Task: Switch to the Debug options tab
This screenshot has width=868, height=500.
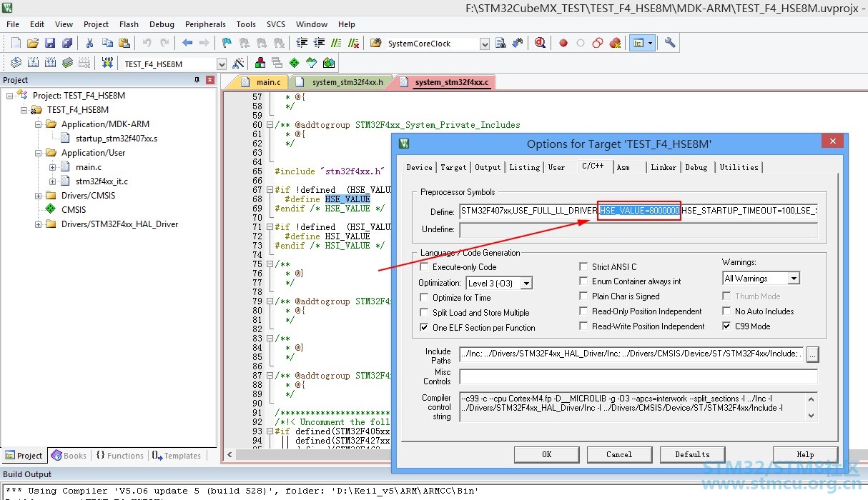Action: pyautogui.click(x=696, y=167)
